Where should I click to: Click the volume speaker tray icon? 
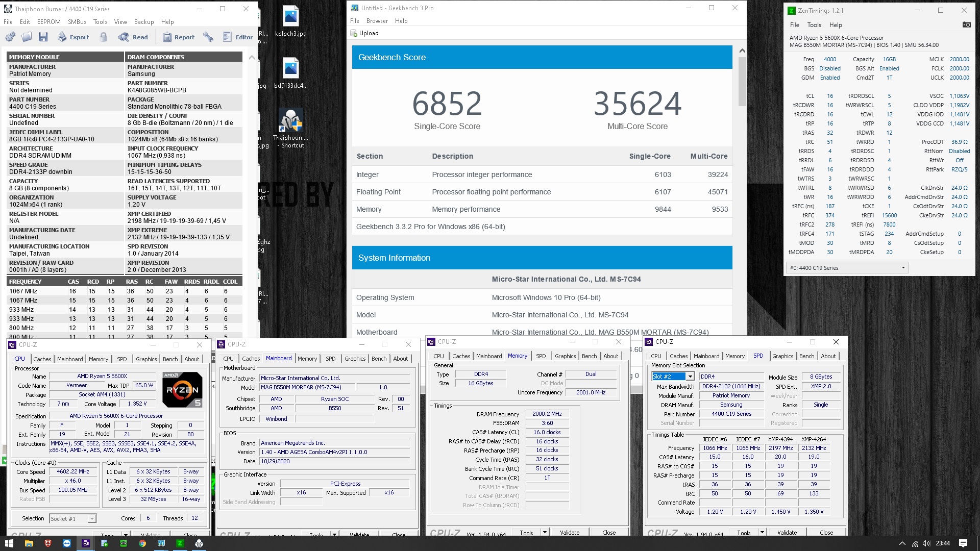[x=926, y=543]
